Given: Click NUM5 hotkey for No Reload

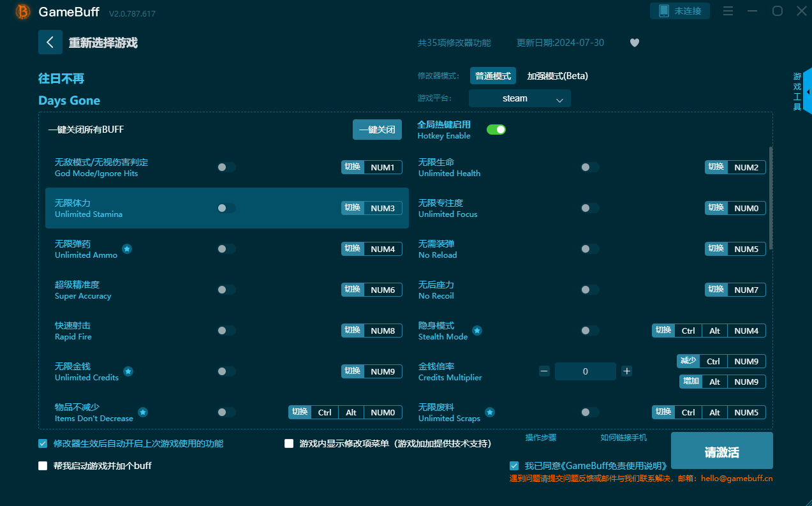Looking at the screenshot, I should [x=746, y=249].
